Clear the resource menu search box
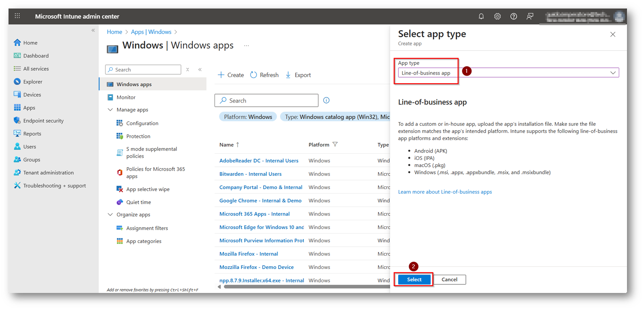644x310 pixels. tap(188, 69)
